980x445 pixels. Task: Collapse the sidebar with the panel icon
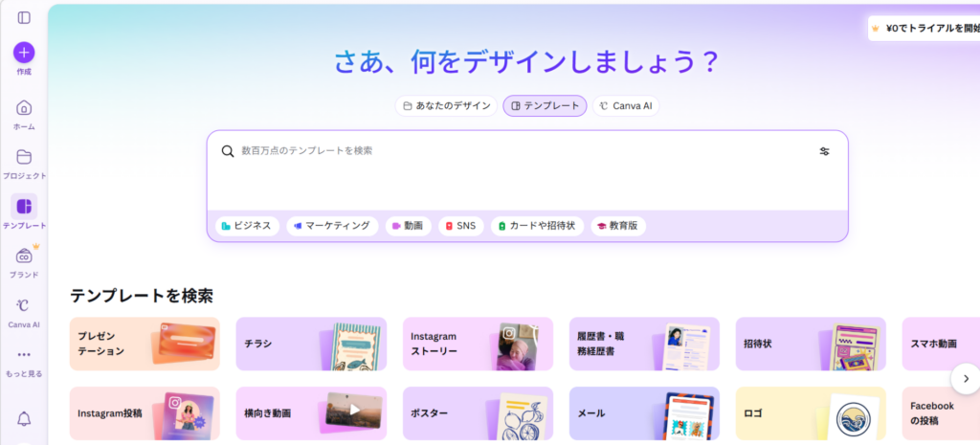coord(24,17)
